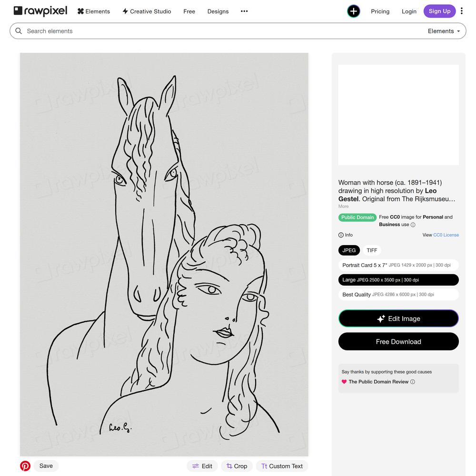The height and width of the screenshot is (476, 476).
Task: Choose Portrait Card 5 x 7 size
Action: 398,265
